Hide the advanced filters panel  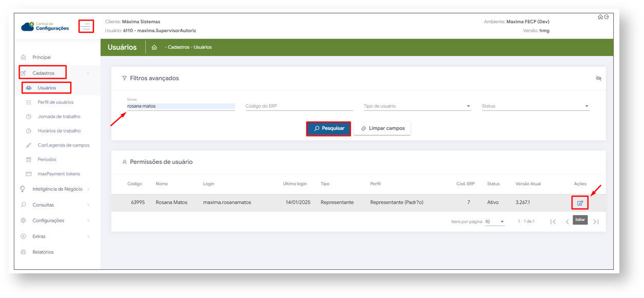[598, 79]
